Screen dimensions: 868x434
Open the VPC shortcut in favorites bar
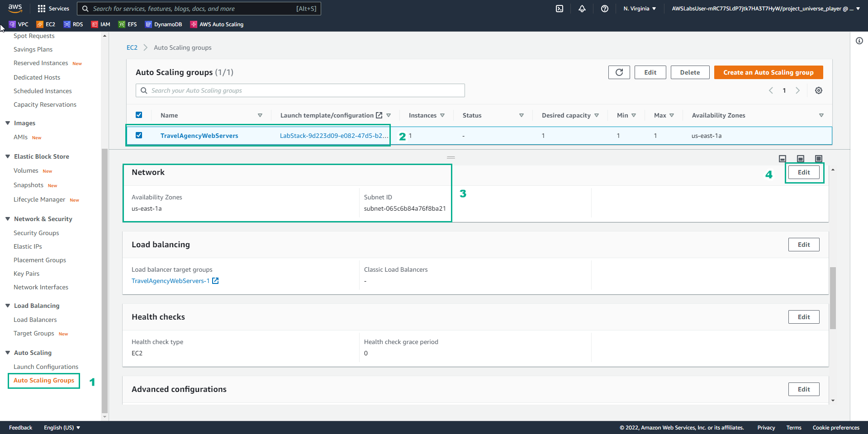click(19, 24)
